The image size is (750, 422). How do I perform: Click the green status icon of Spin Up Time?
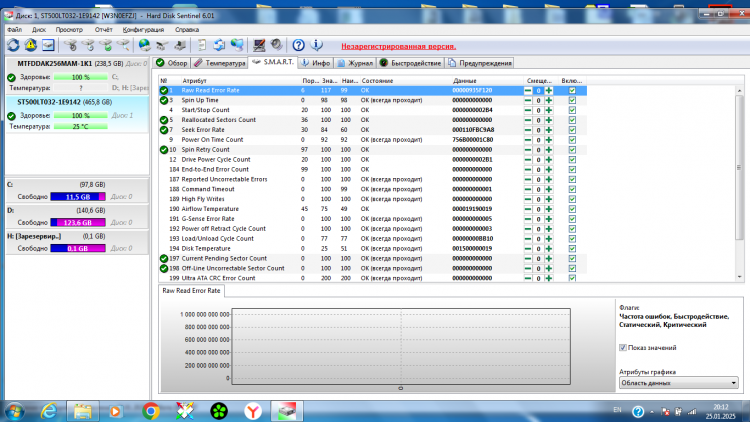(x=164, y=100)
